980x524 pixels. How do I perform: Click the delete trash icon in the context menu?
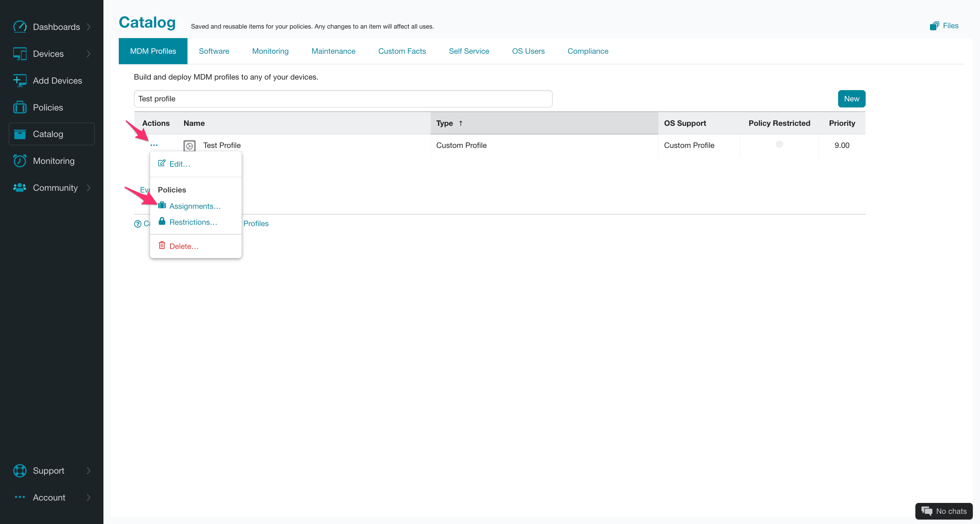161,245
